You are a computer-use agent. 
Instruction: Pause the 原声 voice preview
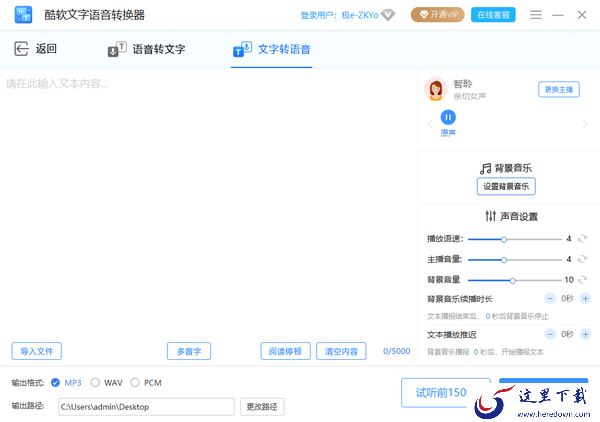pyautogui.click(x=448, y=117)
